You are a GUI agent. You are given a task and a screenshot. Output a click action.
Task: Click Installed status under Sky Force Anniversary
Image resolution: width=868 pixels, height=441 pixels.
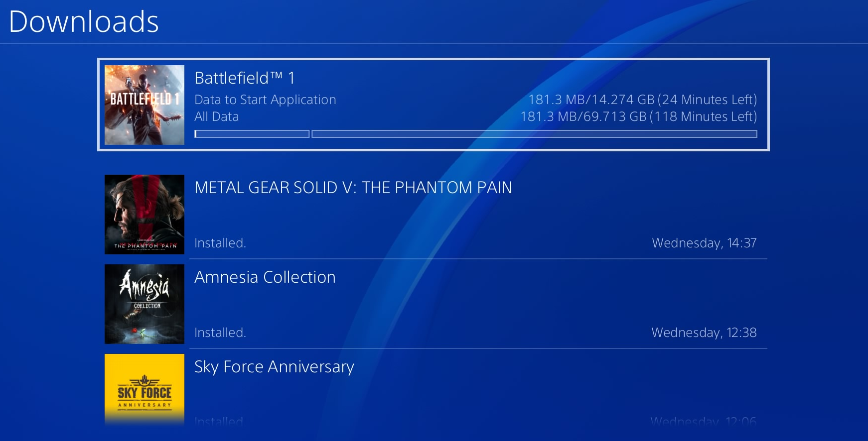pos(219,421)
